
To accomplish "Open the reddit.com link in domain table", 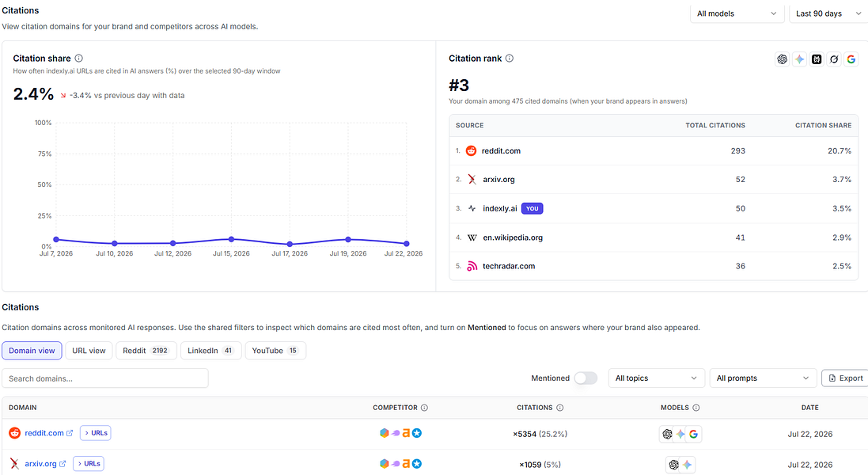I will pos(44,433).
